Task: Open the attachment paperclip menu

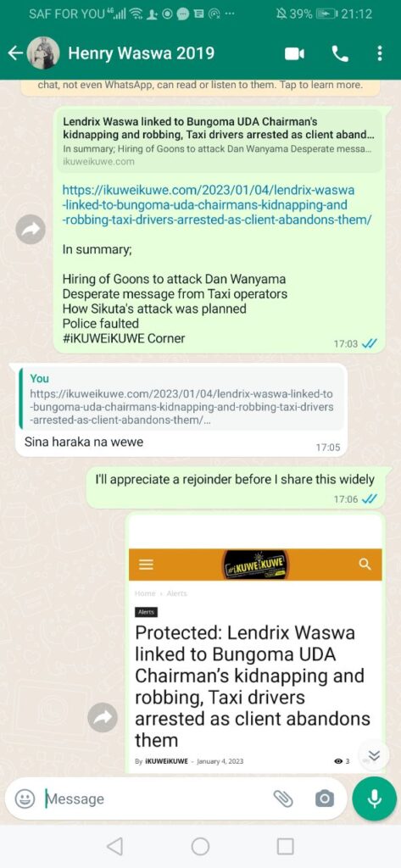Action: 283,798
